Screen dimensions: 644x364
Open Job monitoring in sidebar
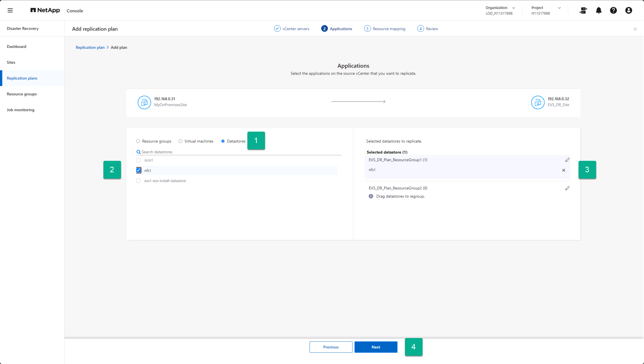[x=21, y=110]
